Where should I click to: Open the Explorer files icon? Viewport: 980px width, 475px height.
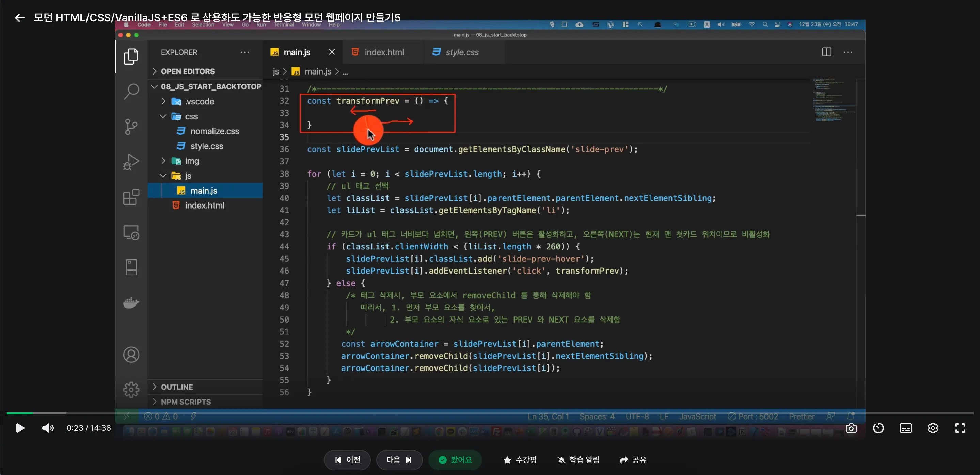click(131, 56)
